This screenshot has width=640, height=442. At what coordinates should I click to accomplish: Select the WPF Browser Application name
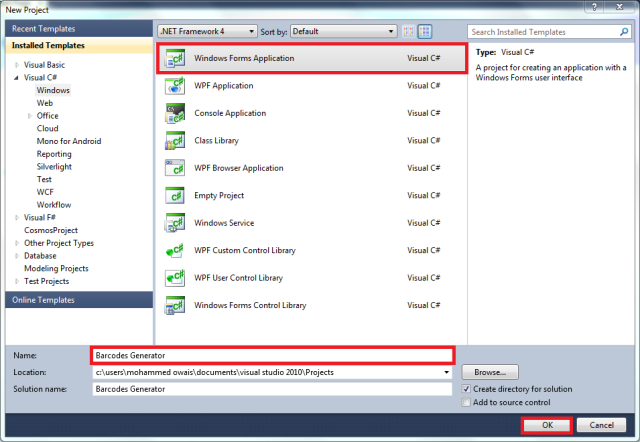pos(238,168)
